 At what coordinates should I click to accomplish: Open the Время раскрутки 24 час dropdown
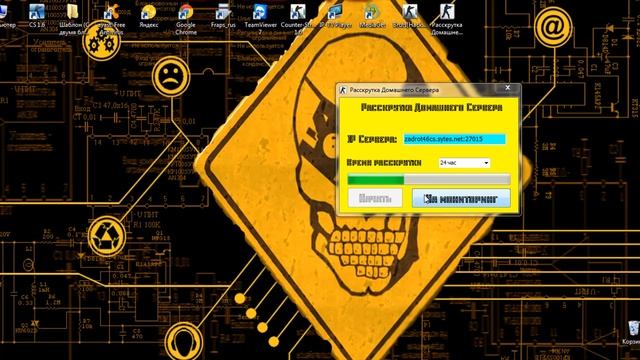point(464,163)
